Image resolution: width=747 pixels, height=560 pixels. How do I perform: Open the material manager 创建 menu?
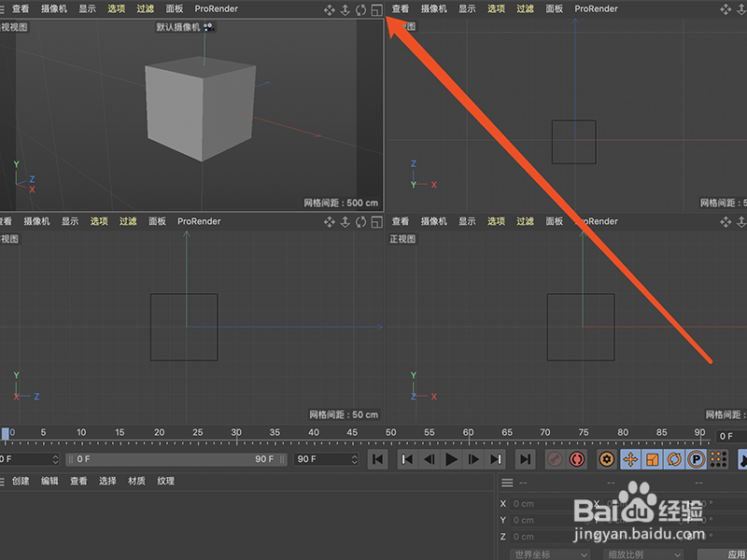coord(21,482)
